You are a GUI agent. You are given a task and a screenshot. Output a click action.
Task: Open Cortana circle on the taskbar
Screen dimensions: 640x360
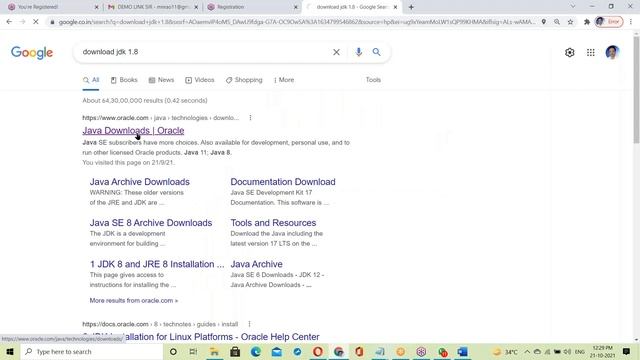(173, 352)
